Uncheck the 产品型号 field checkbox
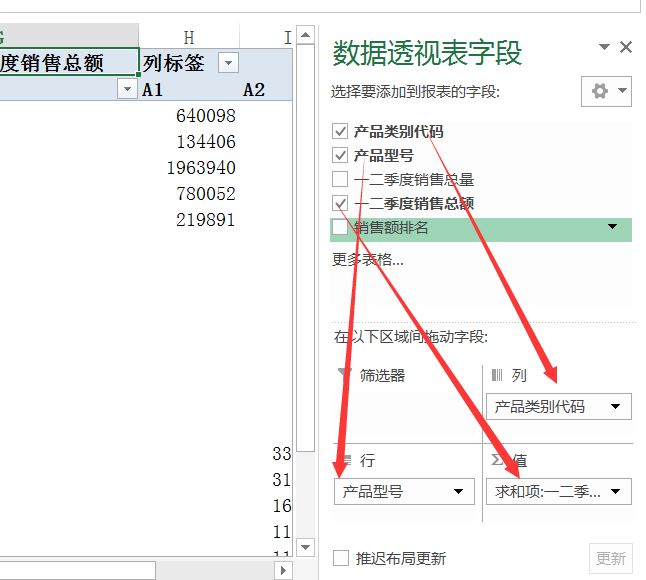This screenshot has height=580, width=646. [340, 155]
